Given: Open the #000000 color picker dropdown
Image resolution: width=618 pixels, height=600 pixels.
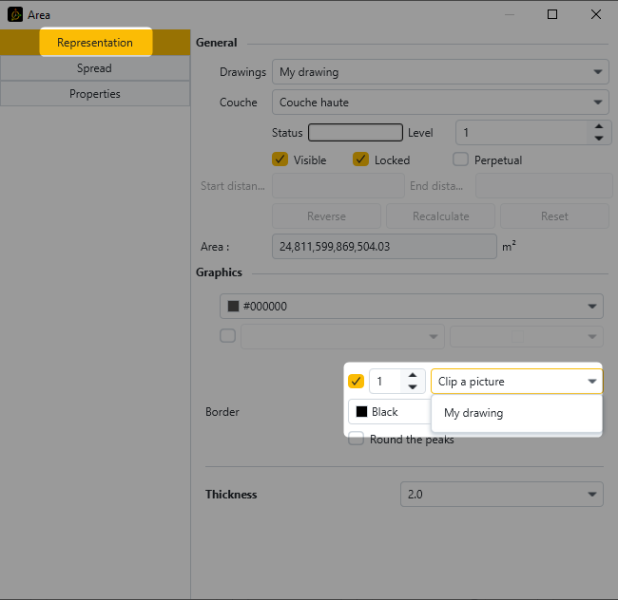Looking at the screenshot, I should pyautogui.click(x=411, y=306).
